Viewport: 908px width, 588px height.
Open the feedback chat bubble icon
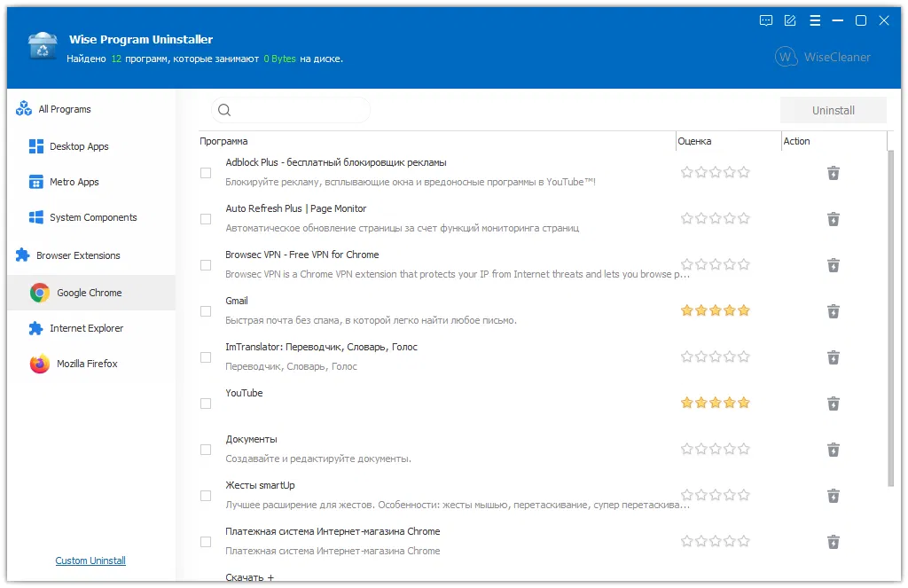[766, 21]
